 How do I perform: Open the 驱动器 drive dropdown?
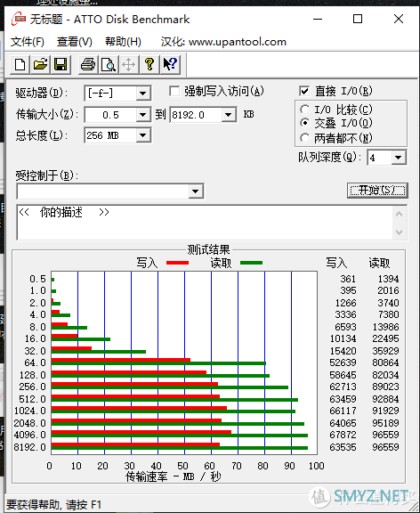click(143, 94)
